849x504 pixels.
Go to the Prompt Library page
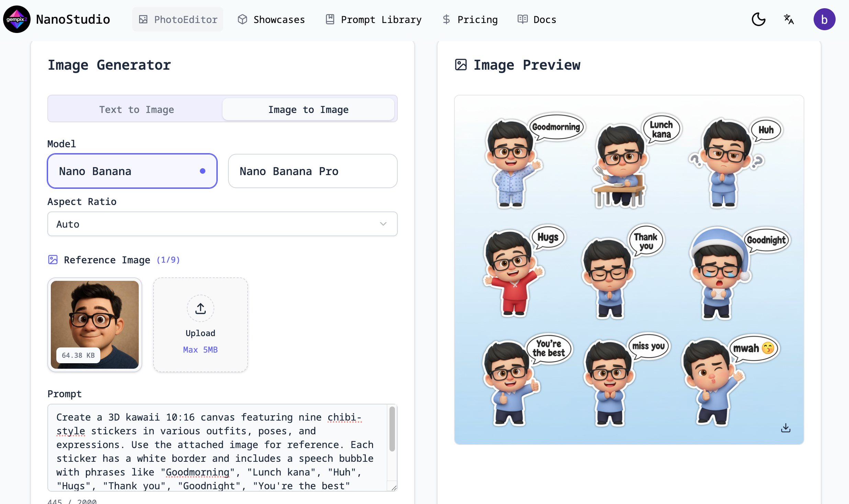(373, 20)
